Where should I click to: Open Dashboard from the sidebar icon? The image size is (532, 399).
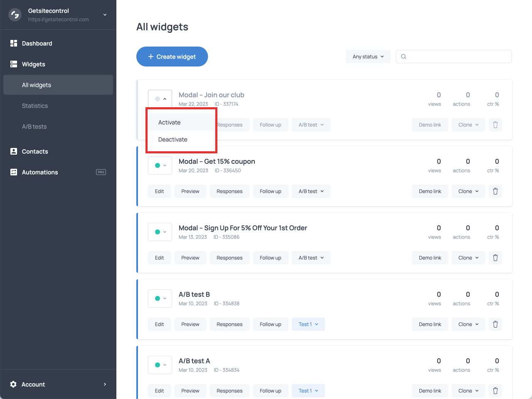click(x=14, y=43)
